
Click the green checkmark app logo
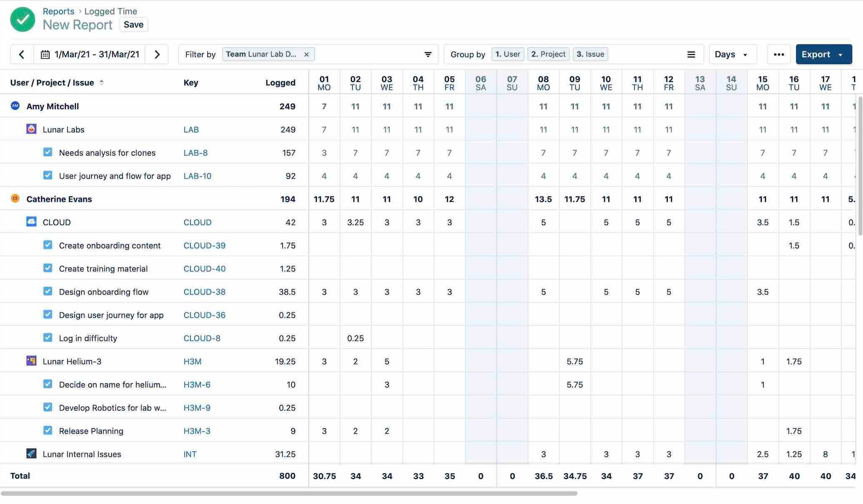point(22,19)
